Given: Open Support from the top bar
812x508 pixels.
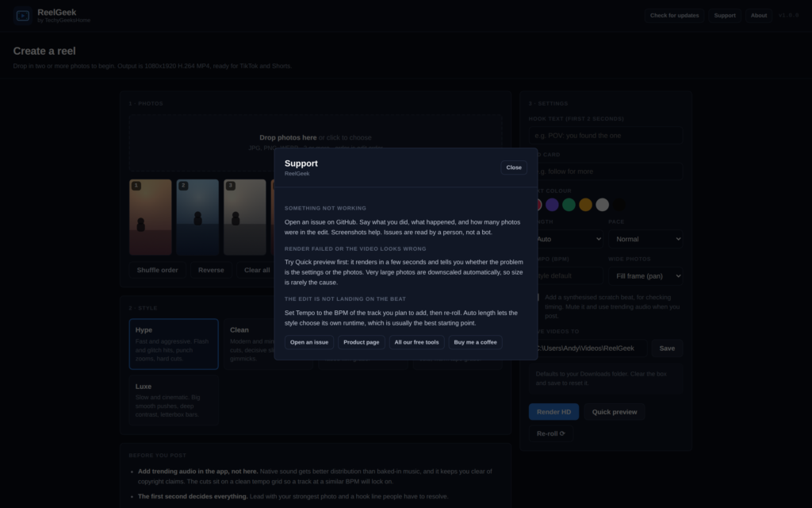Looking at the screenshot, I should [725, 16].
